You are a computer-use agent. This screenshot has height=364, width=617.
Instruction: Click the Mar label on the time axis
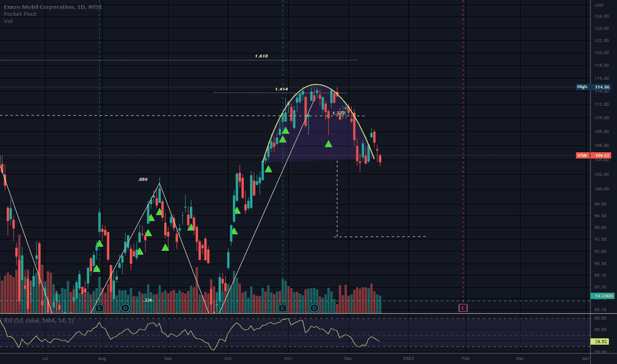point(520,359)
